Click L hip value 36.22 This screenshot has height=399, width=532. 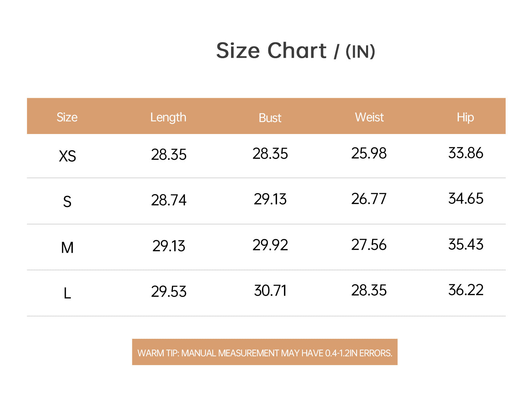pyautogui.click(x=465, y=290)
